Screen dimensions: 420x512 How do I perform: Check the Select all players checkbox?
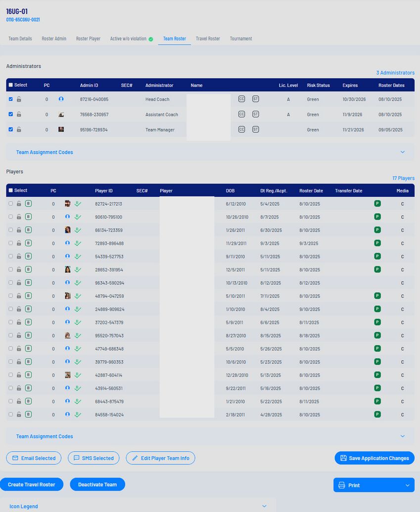point(11,190)
